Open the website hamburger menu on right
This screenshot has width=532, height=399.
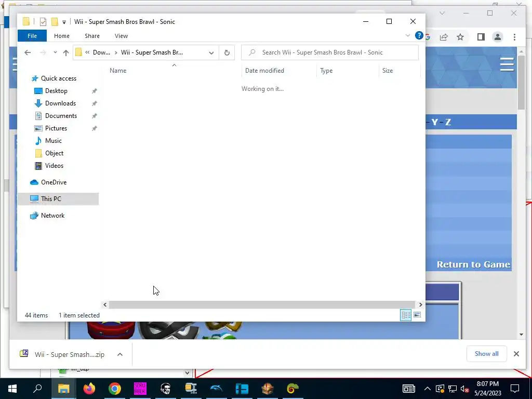(x=507, y=64)
